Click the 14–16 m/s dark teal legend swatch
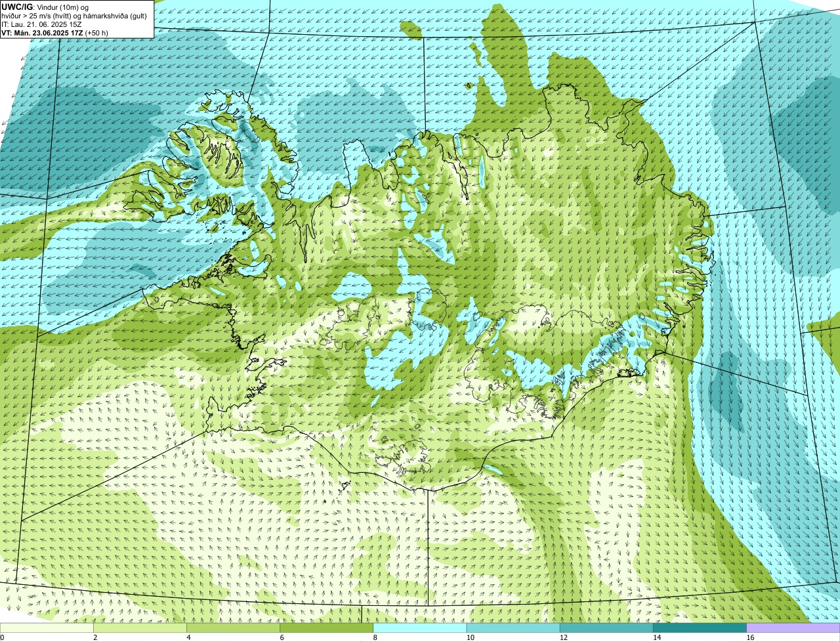Image resolution: width=840 pixels, height=642 pixels. [700, 628]
